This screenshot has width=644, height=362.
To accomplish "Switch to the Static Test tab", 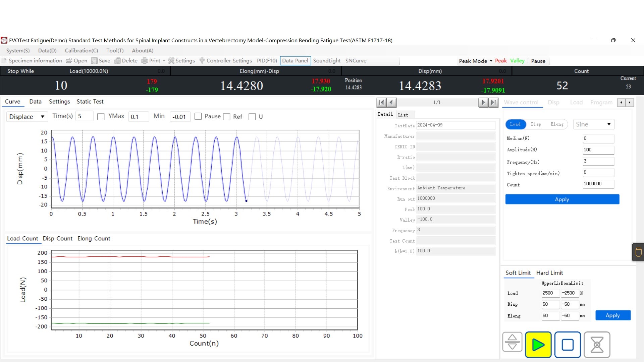I will point(90,102).
